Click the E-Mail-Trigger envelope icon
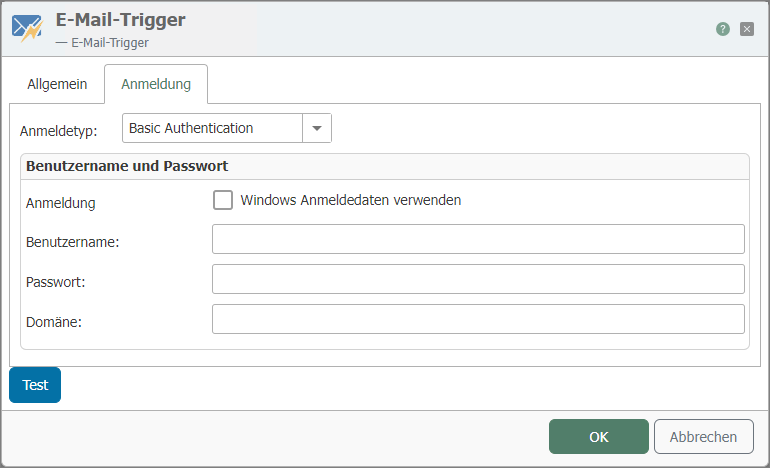Screen dimensions: 770x468 tap(27, 28)
